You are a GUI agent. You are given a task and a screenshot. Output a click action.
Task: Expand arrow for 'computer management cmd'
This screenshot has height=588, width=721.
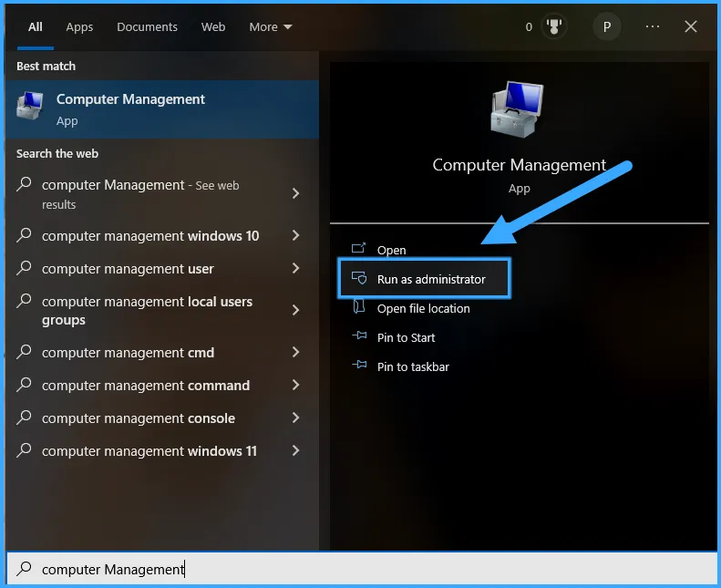[x=295, y=352]
